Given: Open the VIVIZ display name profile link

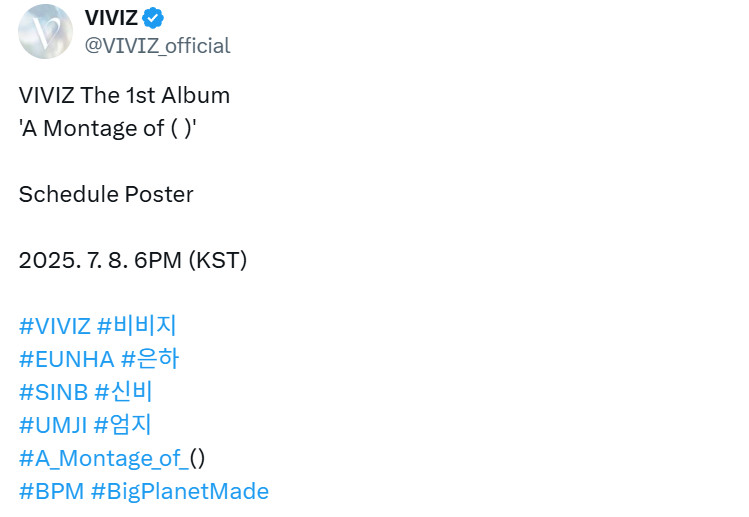Looking at the screenshot, I should pyautogui.click(x=111, y=18).
